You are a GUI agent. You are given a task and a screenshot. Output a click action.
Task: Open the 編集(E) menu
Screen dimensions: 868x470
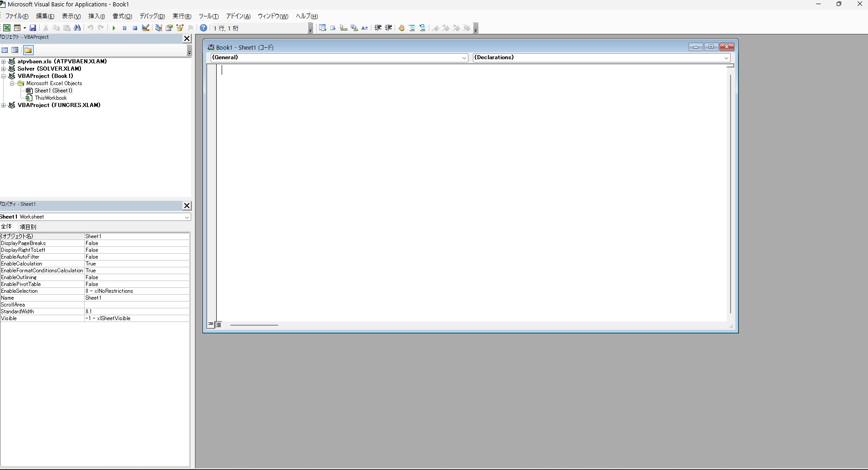45,16
